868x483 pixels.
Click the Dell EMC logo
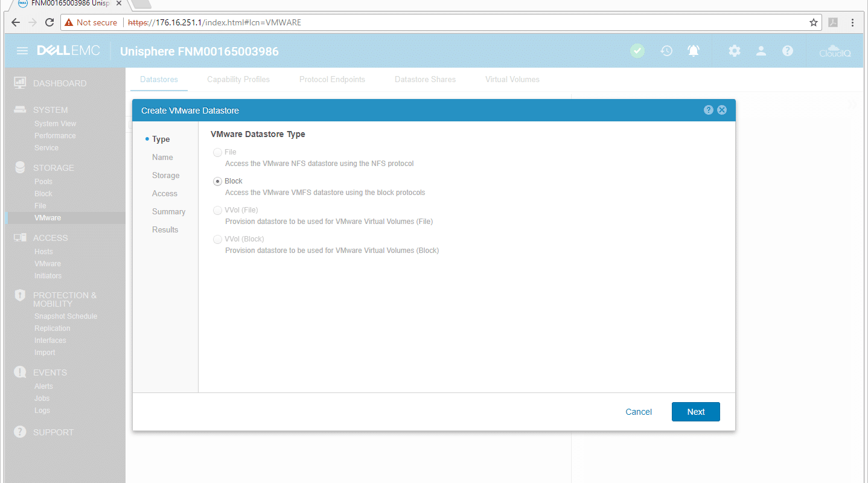click(68, 51)
